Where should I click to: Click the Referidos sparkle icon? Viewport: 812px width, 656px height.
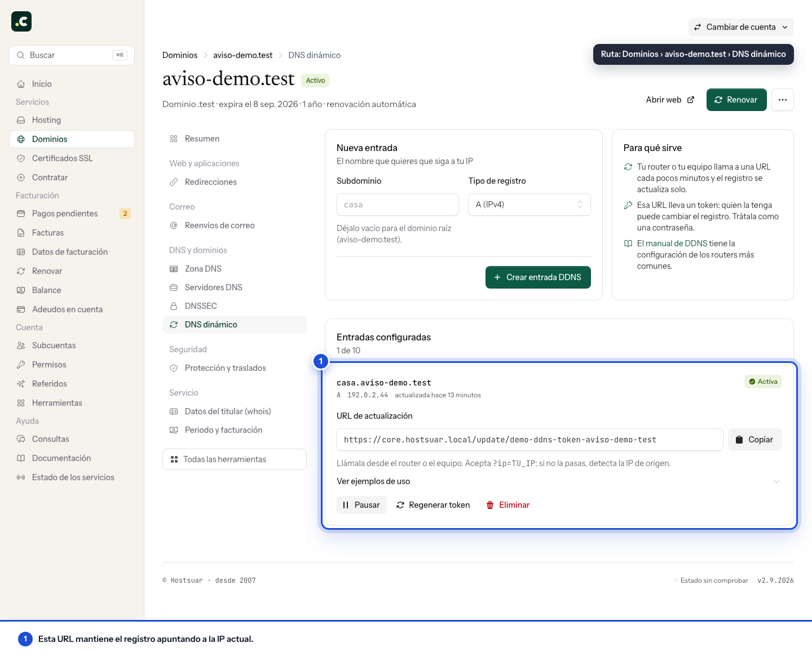[21, 384]
